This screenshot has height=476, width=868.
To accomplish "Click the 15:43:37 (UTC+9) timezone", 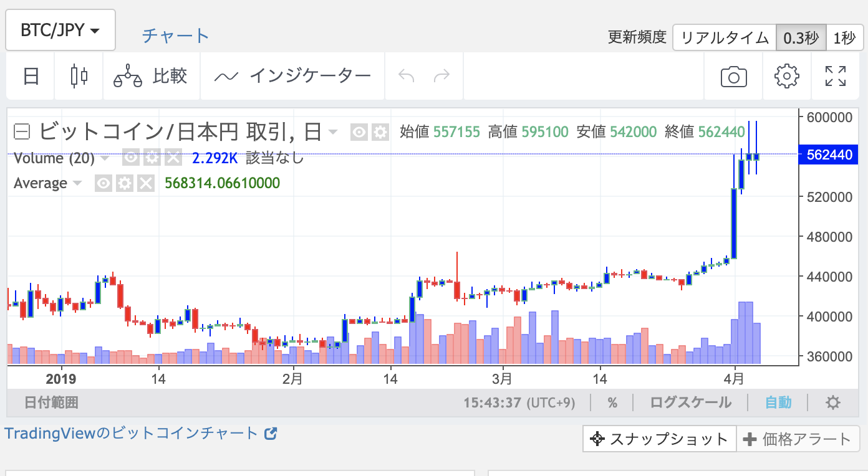I will click(519, 402).
